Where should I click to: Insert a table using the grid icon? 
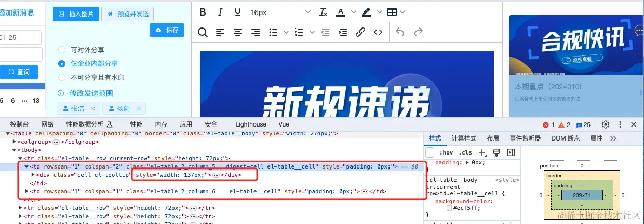click(x=392, y=12)
